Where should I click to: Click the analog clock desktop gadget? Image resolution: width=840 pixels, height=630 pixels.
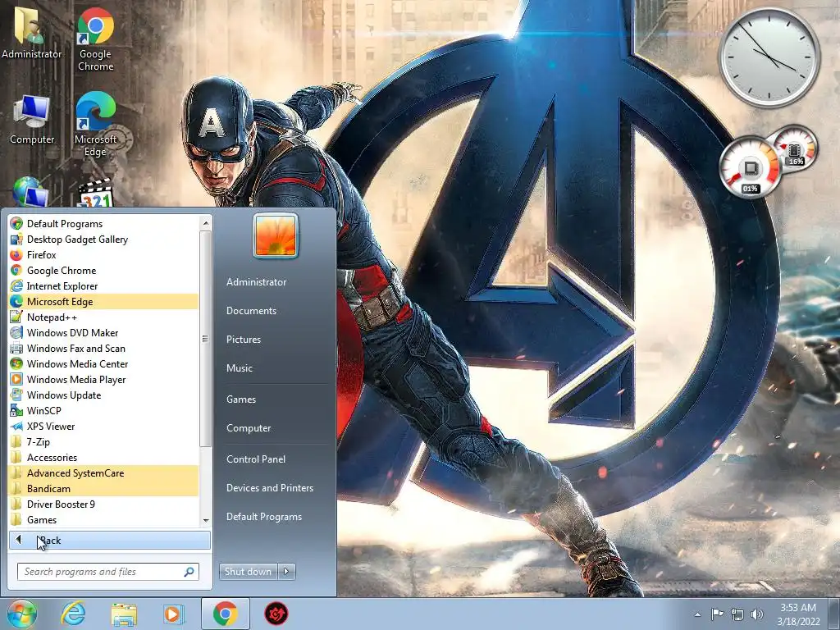[x=769, y=57]
